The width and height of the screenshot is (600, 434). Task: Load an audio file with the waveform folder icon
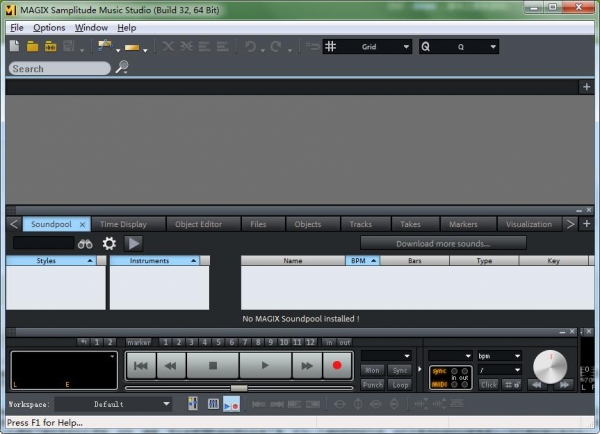pyautogui.click(x=51, y=47)
